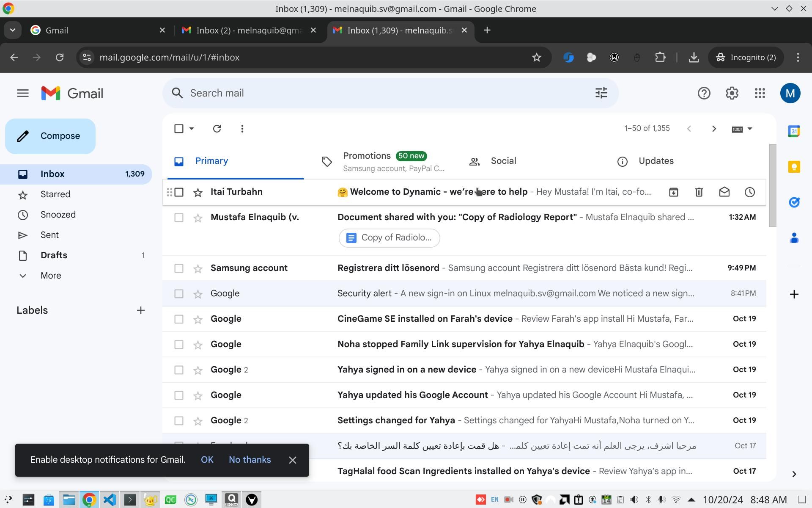Select the Mustafa Elnaquib email checkbox
The height and width of the screenshot is (508, 812).
(x=179, y=218)
